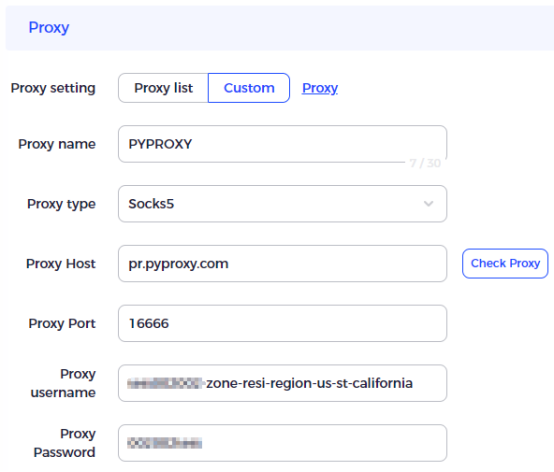Click the Proxy section header
The height and width of the screenshot is (472, 554).
click(49, 28)
